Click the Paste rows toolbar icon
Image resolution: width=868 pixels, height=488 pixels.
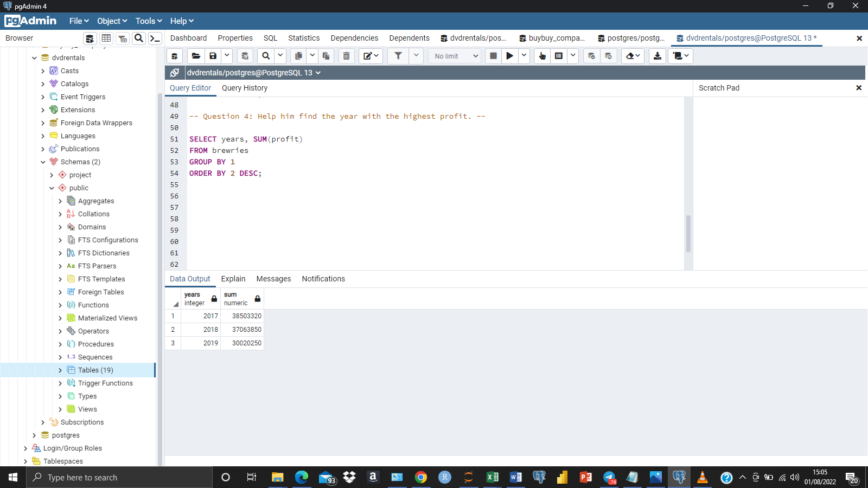(x=325, y=56)
